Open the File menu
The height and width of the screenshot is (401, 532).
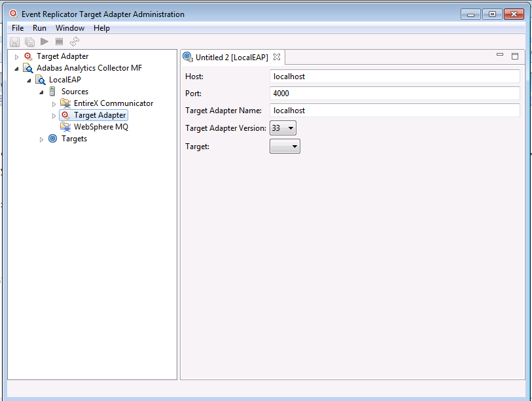[18, 28]
